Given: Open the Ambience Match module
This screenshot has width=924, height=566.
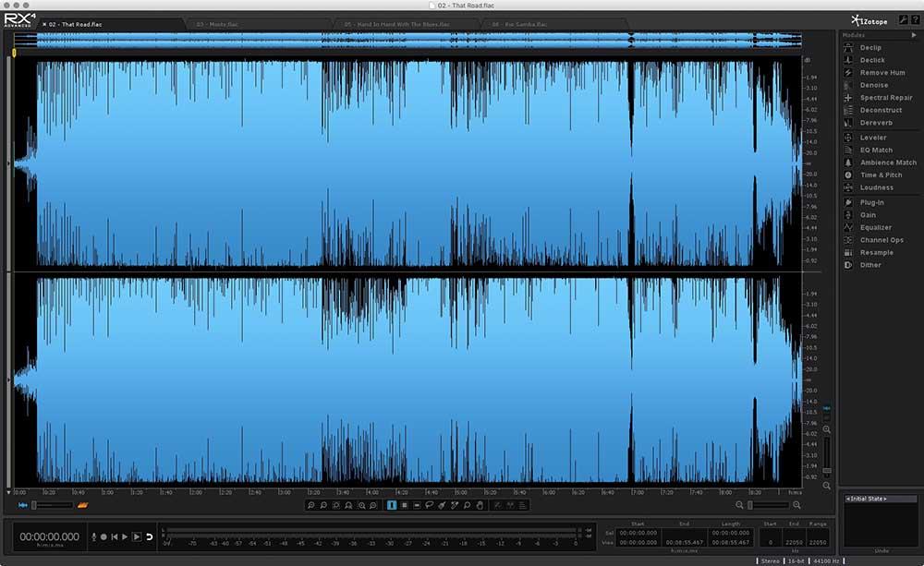Looking at the screenshot, I should (887, 163).
